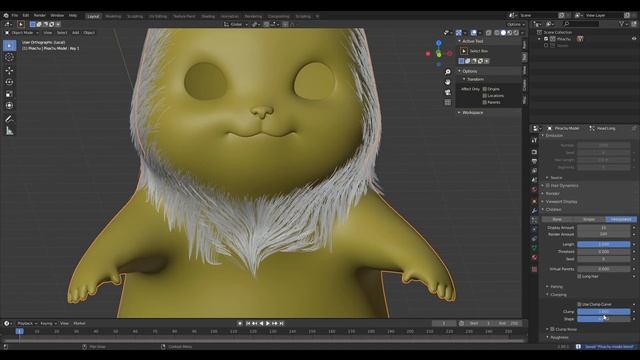Screen dimensions: 640x360
Task: Open viewport Options dropdown
Action: pyautogui.click(x=516, y=24)
